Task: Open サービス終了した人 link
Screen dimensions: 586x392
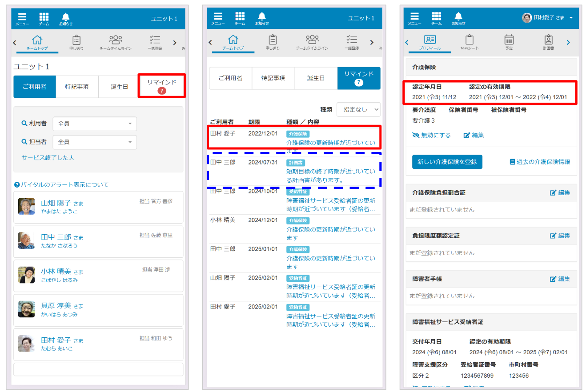Action: click(x=48, y=157)
